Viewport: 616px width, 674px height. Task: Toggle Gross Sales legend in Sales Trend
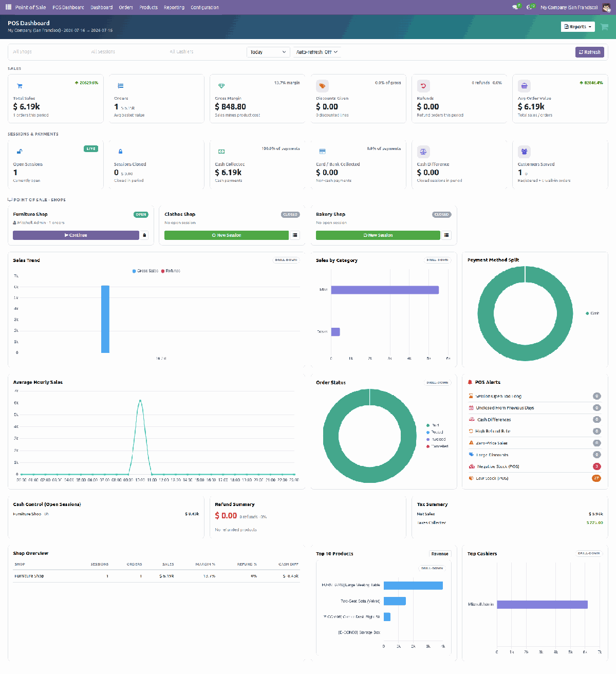tap(145, 271)
